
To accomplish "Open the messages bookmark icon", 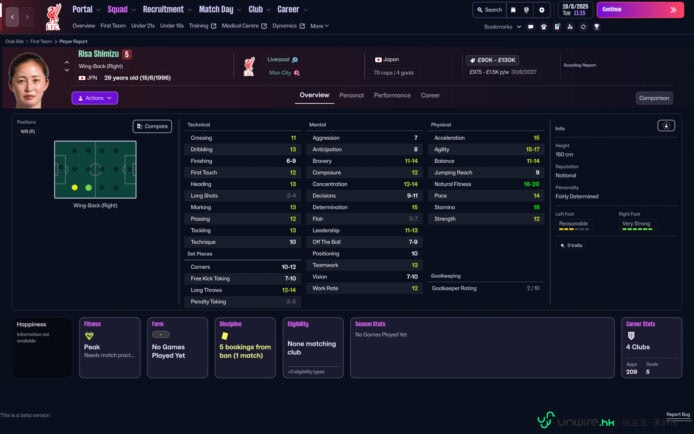I will click(530, 27).
